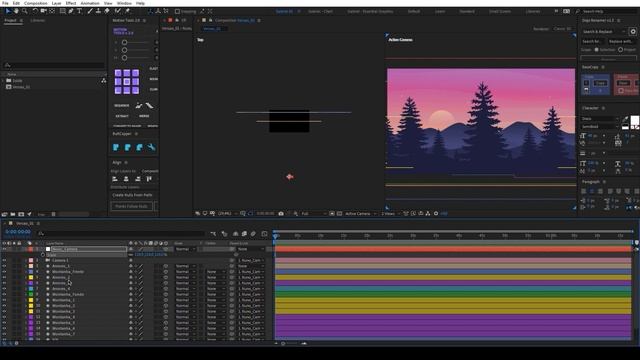Select the Selection arrow tool
The height and width of the screenshot is (360, 640).
8,11
